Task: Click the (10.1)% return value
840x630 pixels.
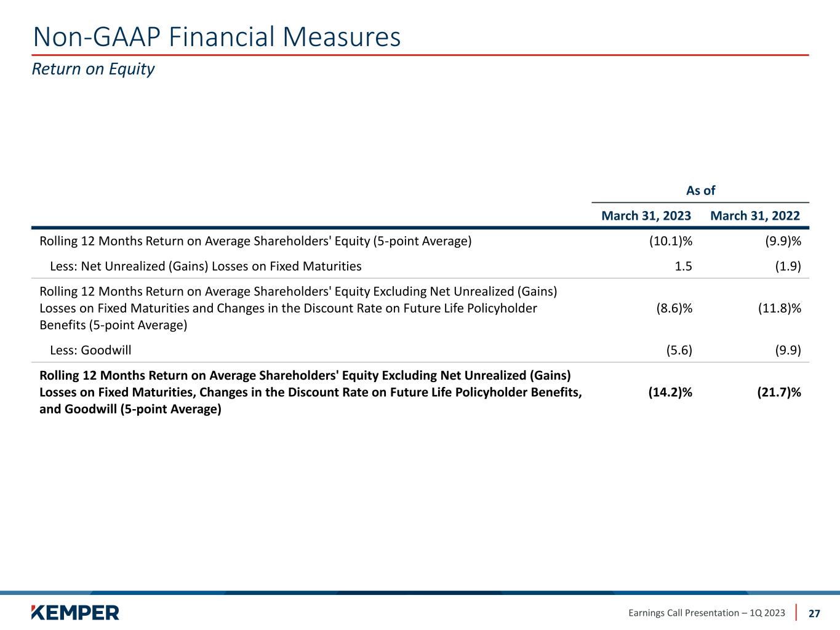Action: (x=671, y=241)
